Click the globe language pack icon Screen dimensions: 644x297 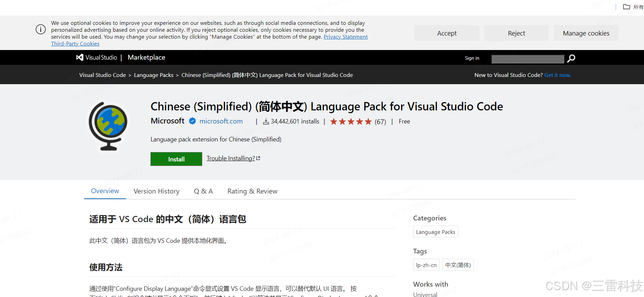(x=108, y=127)
